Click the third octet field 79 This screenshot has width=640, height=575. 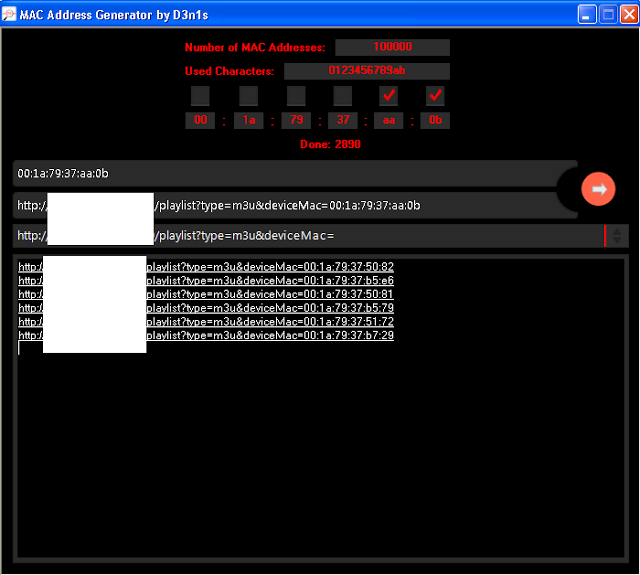pyautogui.click(x=296, y=120)
